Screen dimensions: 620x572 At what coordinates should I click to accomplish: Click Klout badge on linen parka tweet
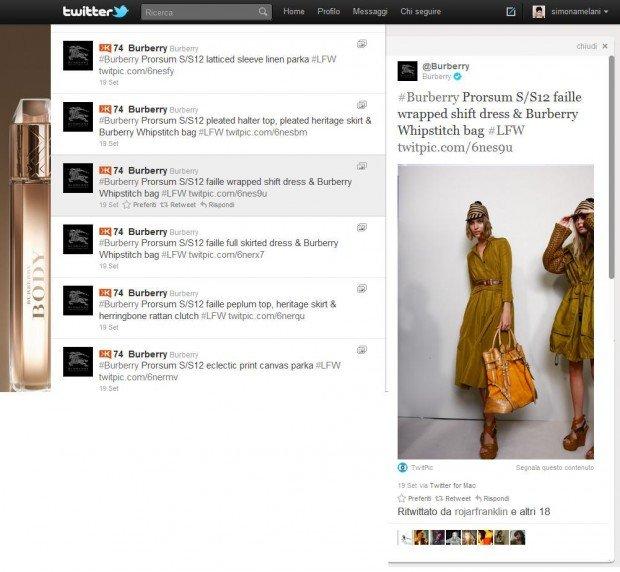[x=105, y=48]
